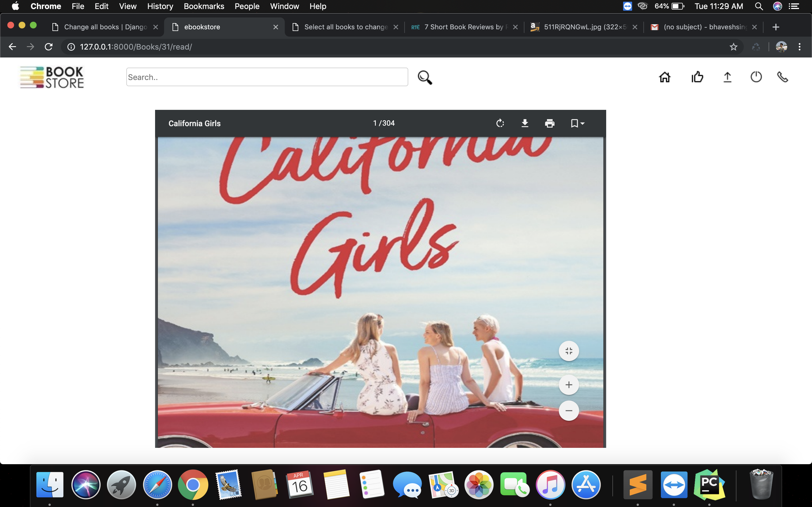Click the PDF page number field
The height and width of the screenshot is (507, 812).
375,123
